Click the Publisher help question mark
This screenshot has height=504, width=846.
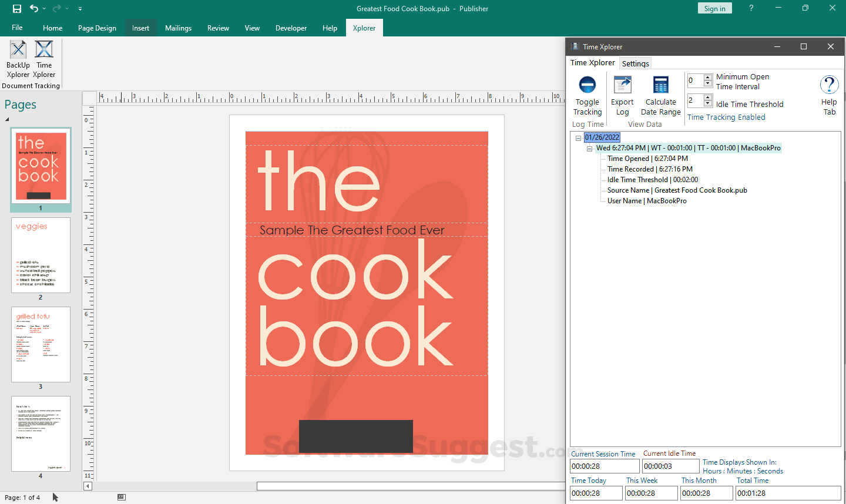(x=751, y=8)
